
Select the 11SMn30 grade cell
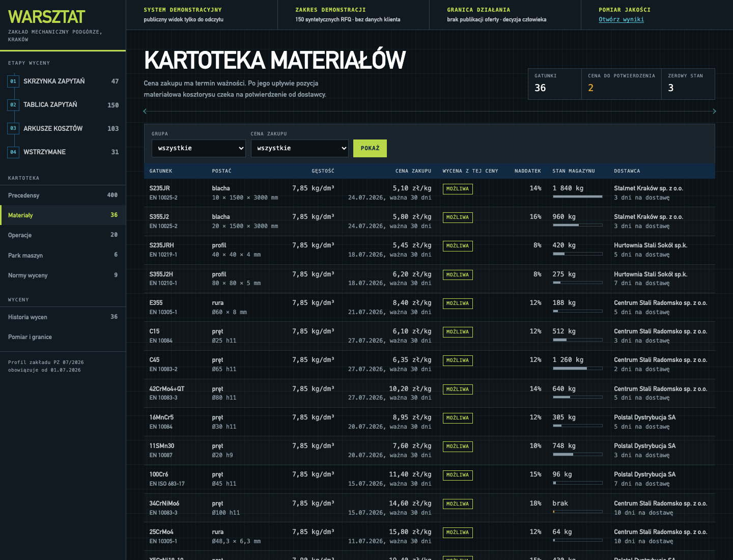[x=176, y=450]
